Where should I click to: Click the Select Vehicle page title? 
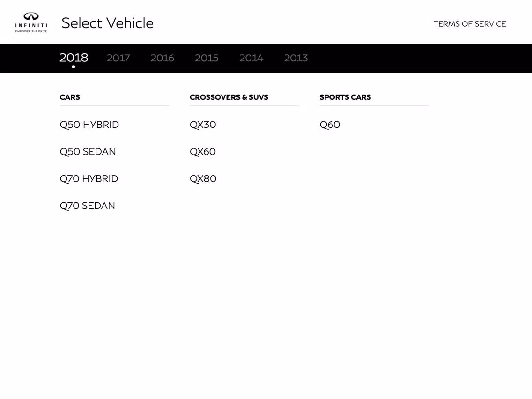(x=107, y=23)
